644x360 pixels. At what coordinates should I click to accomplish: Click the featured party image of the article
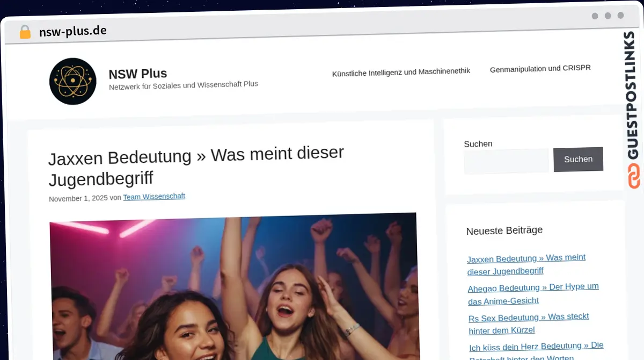(x=234, y=286)
